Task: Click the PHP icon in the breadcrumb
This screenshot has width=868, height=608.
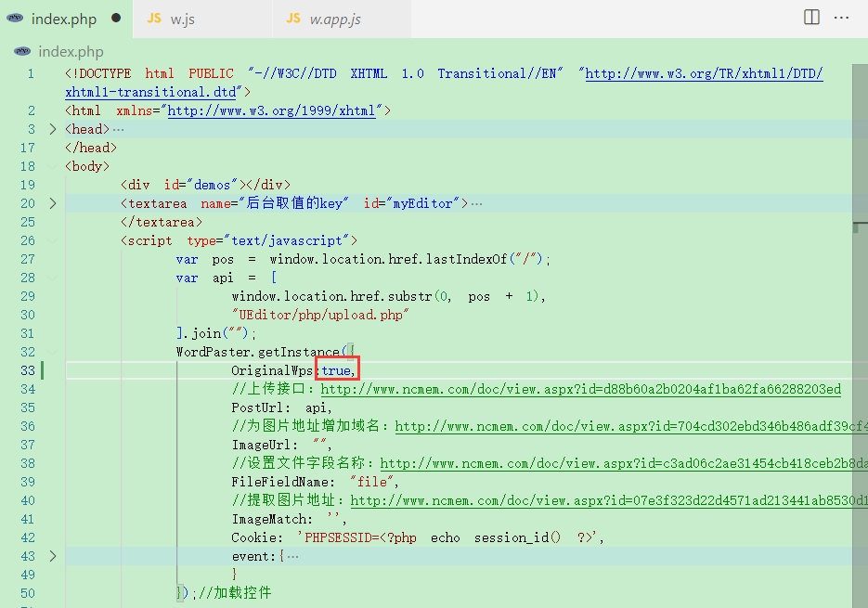Action: click(22, 51)
